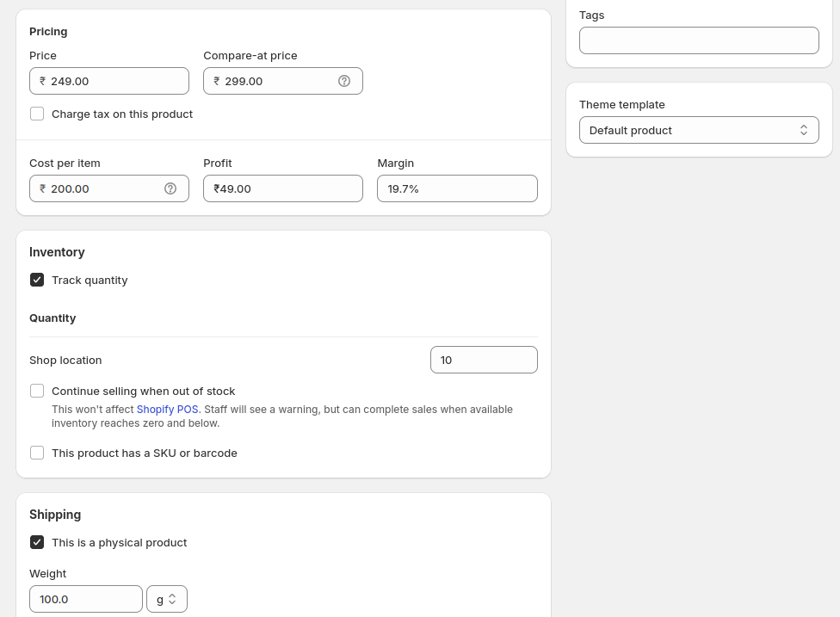
Task: Click the Price field showing 249.00
Action: point(109,81)
